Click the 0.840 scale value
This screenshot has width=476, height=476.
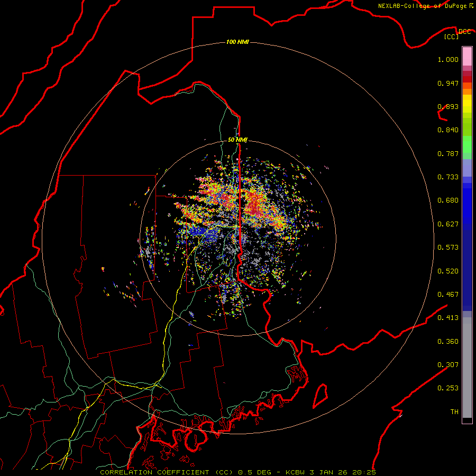[x=448, y=130]
